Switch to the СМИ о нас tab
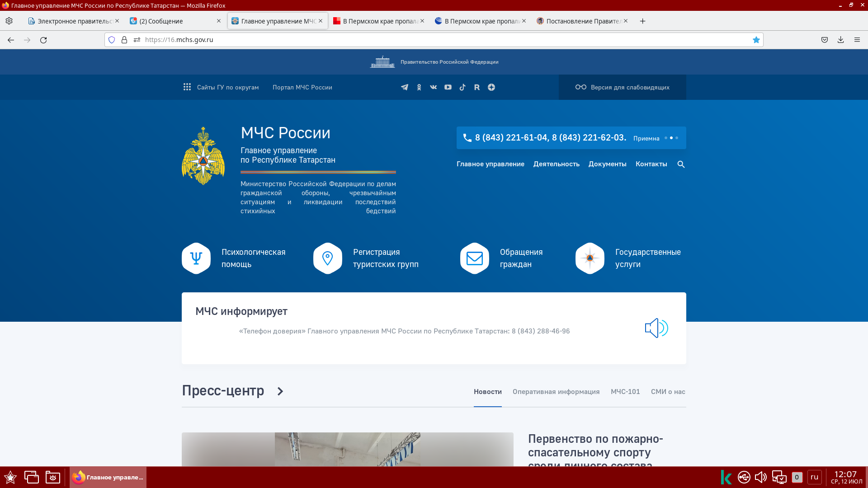The width and height of the screenshot is (868, 488). 668,392
